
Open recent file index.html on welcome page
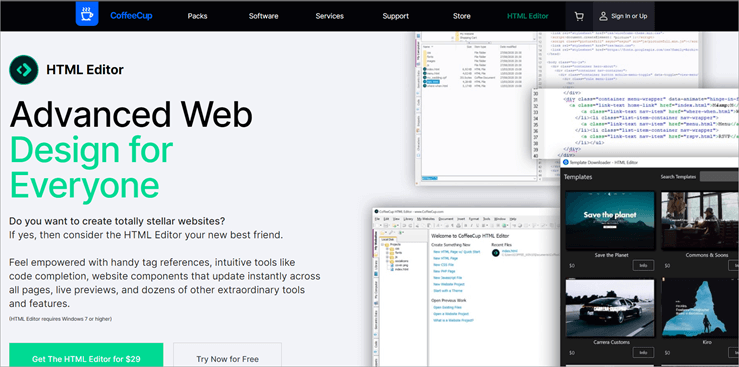[509, 251]
